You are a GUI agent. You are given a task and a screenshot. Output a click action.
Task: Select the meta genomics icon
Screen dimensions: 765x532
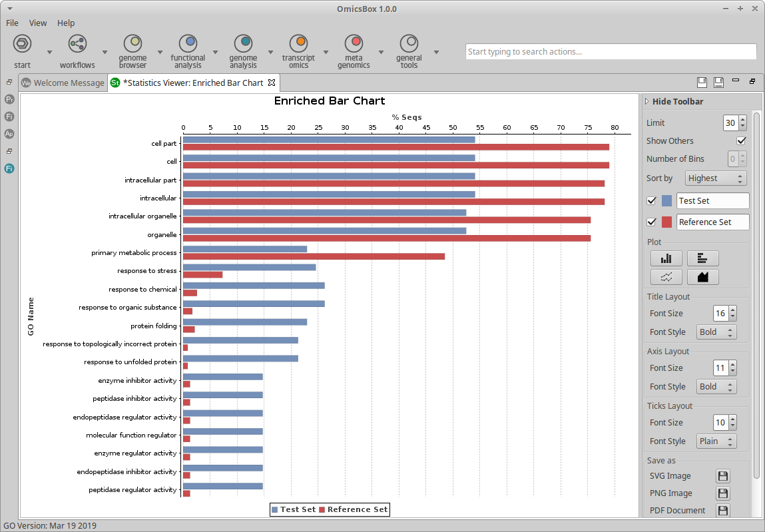tap(354, 44)
